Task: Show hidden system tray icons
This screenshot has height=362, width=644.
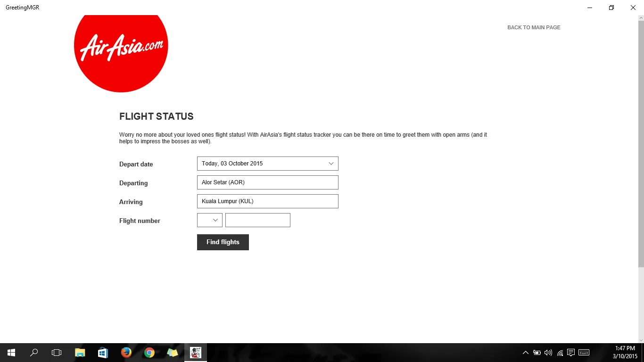Action: [x=526, y=353]
